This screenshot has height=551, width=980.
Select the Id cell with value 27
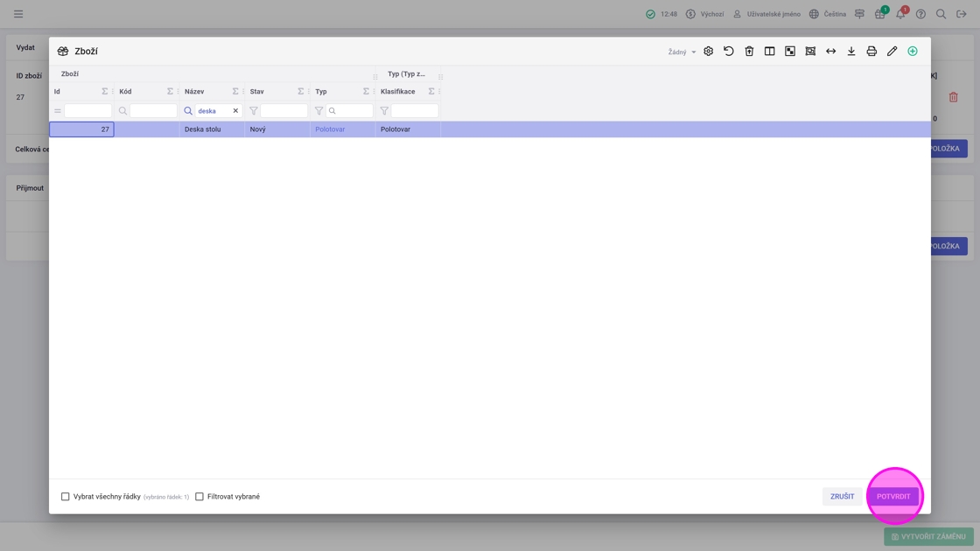pyautogui.click(x=82, y=129)
